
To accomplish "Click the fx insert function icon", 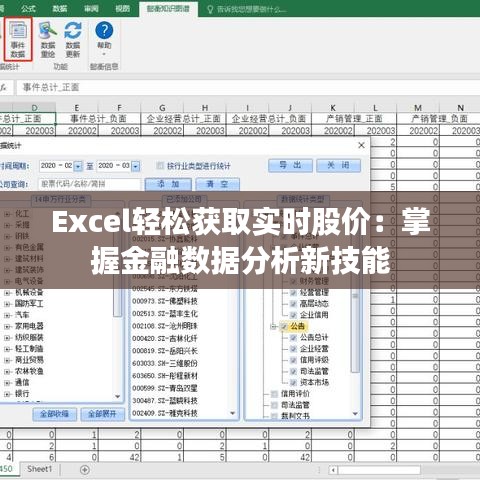I will [3, 87].
